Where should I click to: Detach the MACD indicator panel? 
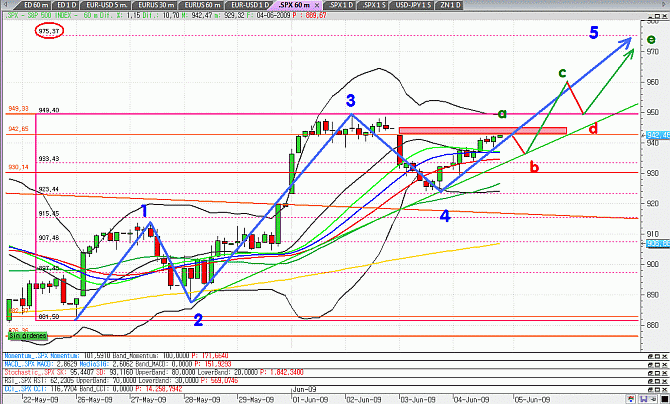click(650, 365)
